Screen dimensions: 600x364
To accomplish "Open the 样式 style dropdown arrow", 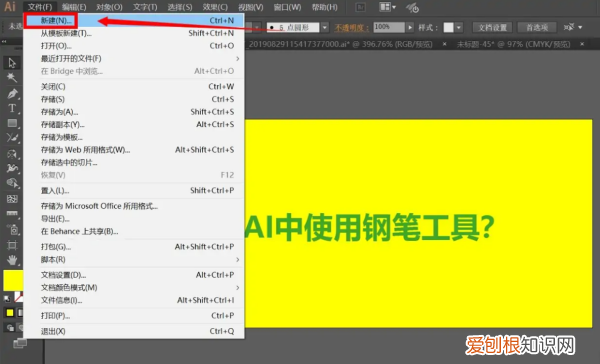I will click(x=458, y=28).
